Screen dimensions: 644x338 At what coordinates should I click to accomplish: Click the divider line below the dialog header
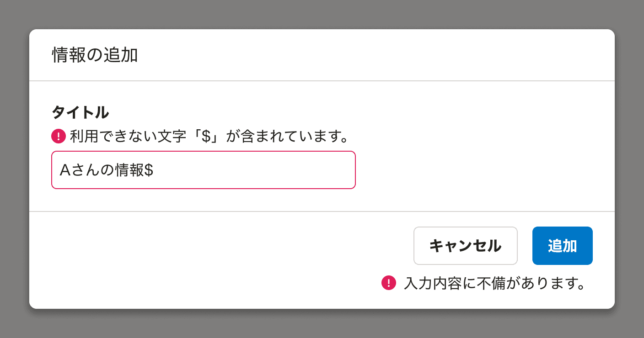pyautogui.click(x=322, y=80)
